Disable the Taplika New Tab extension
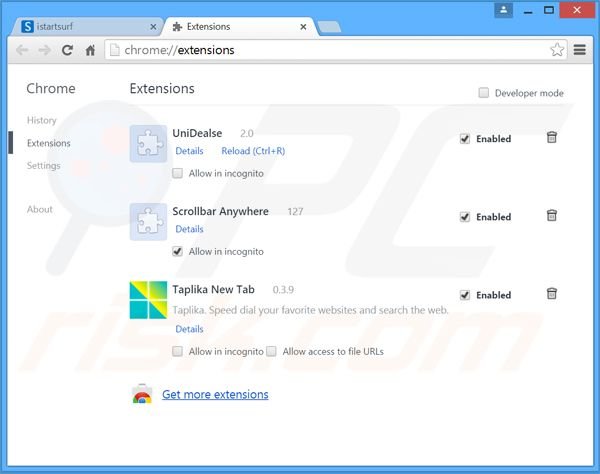Image resolution: width=600 pixels, height=474 pixels. 465,295
